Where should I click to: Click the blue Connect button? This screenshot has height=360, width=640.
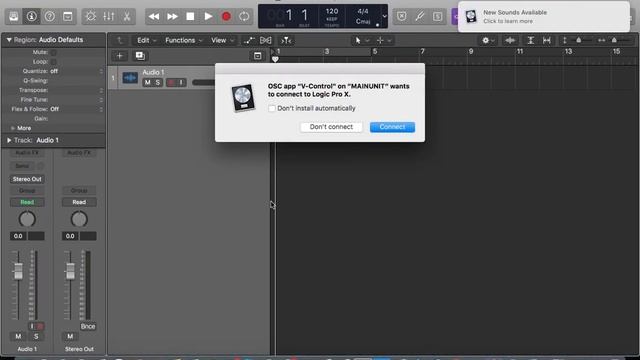click(x=392, y=127)
